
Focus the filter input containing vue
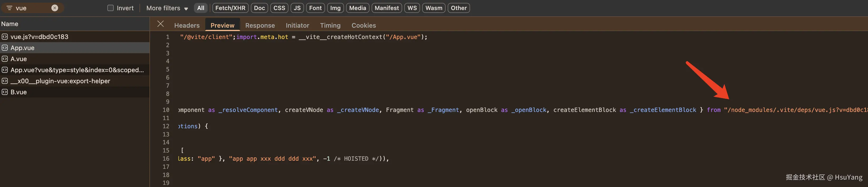[32, 8]
